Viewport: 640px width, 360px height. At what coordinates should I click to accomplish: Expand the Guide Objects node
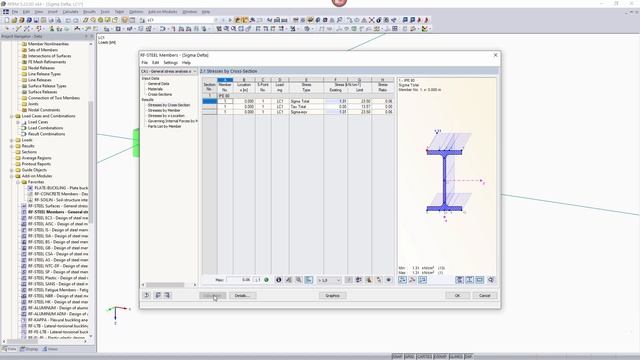(x=12, y=170)
